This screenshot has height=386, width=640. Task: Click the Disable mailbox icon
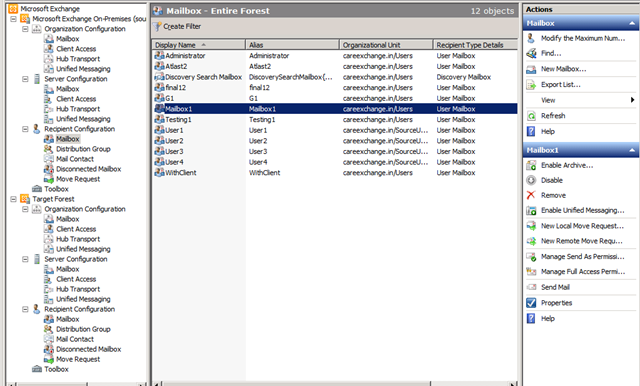[x=531, y=180]
